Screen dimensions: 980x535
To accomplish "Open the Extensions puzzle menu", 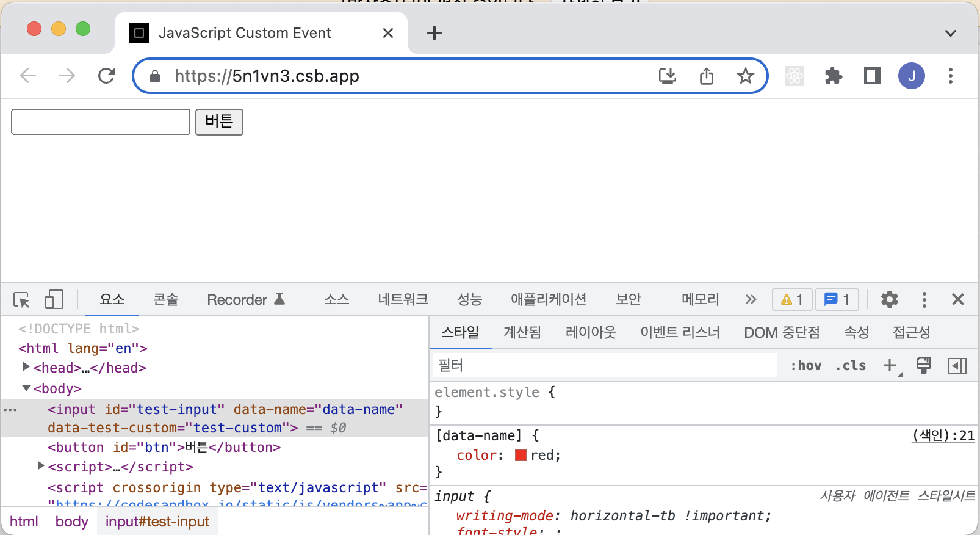I will (x=833, y=76).
